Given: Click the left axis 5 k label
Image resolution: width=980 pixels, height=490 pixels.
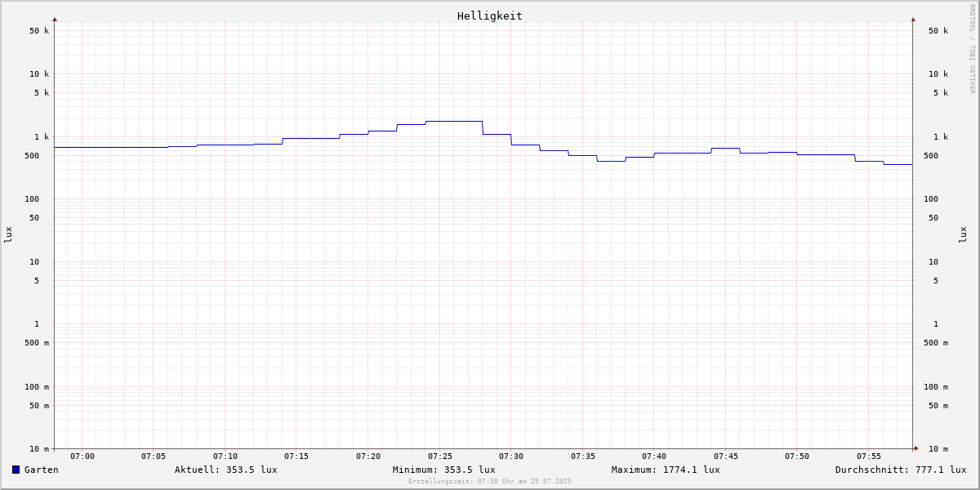Looking at the screenshot, I should coord(42,93).
